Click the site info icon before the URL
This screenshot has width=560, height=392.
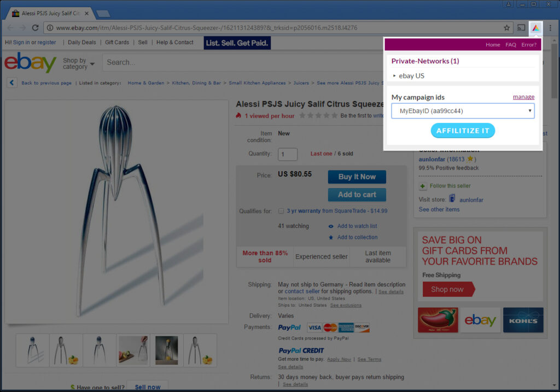pyautogui.click(x=50, y=28)
